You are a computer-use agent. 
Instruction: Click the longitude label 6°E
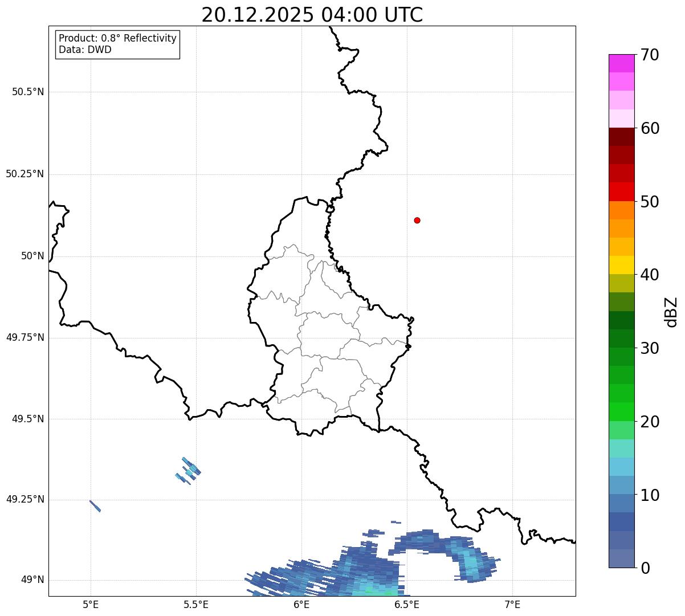(x=301, y=604)
